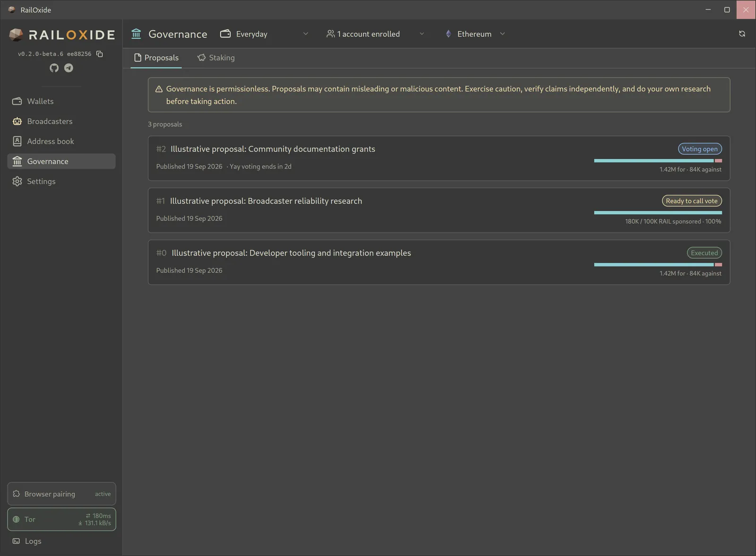Switch to the Proposals tab
The width and height of the screenshot is (756, 556).
tap(156, 58)
